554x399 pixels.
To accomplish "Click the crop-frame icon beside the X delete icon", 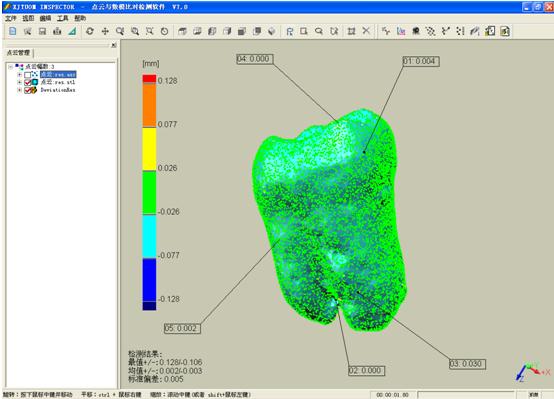I will (351, 31).
